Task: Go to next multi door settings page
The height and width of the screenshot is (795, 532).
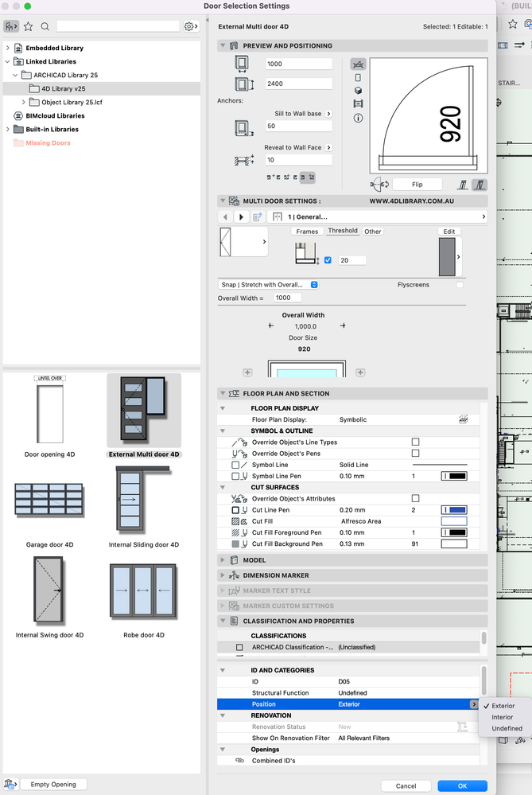Action: [241, 217]
